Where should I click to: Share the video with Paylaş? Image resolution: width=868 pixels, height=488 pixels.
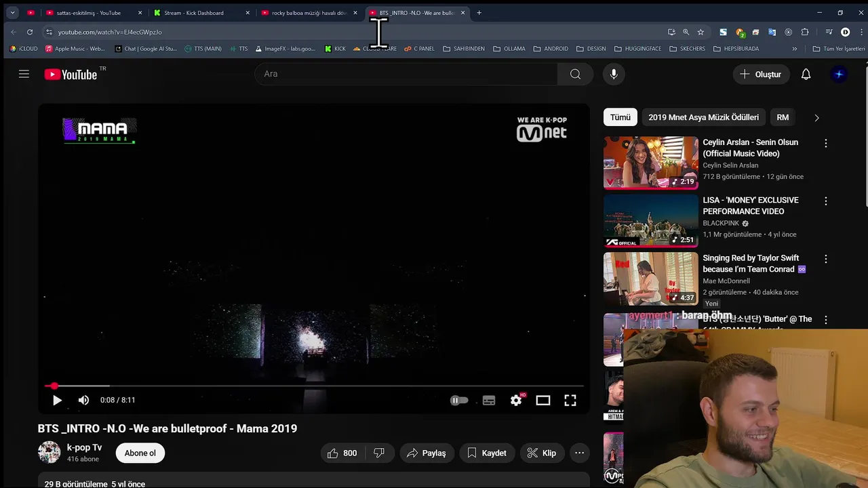pyautogui.click(x=427, y=453)
